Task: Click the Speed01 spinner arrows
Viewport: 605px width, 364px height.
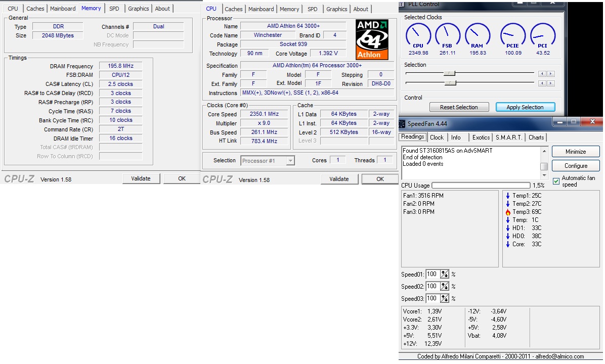Action: pos(445,274)
